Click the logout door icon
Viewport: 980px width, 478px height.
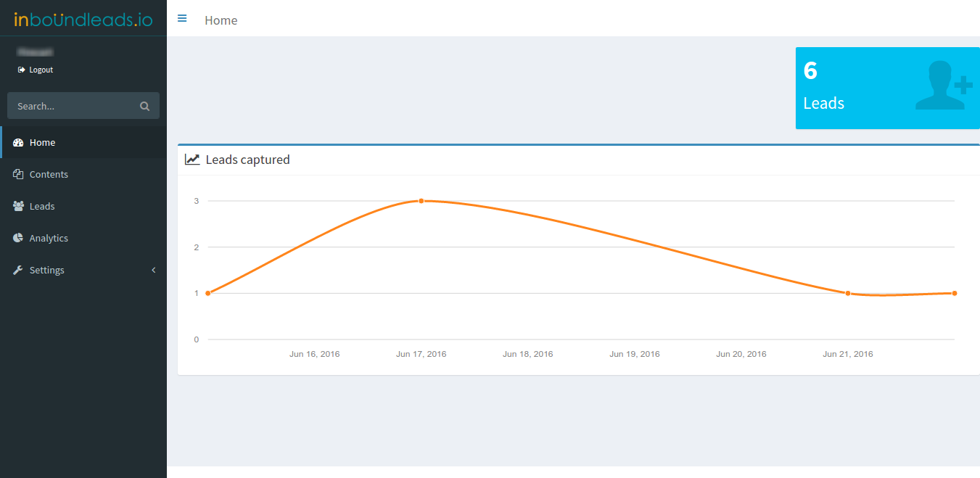(x=22, y=70)
